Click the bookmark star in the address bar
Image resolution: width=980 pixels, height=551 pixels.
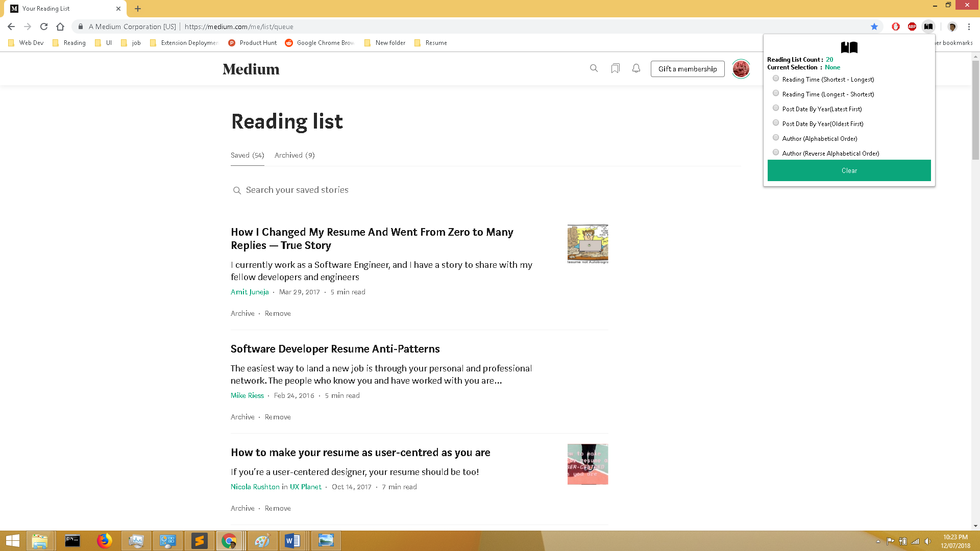click(x=874, y=27)
